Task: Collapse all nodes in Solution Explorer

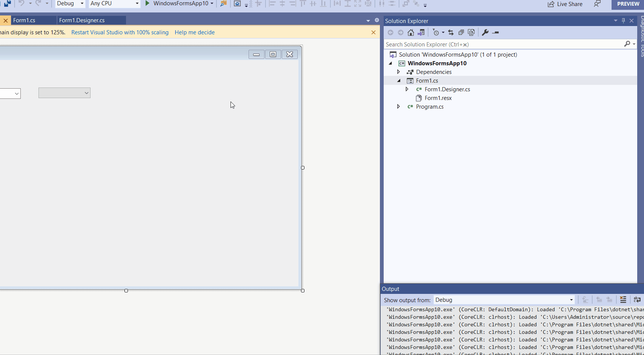Action: (461, 32)
